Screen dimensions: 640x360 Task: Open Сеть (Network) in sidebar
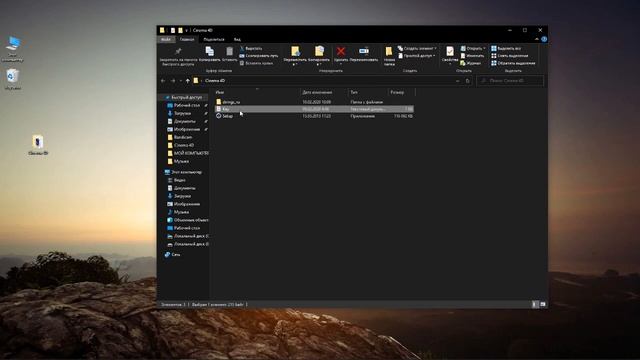point(175,254)
